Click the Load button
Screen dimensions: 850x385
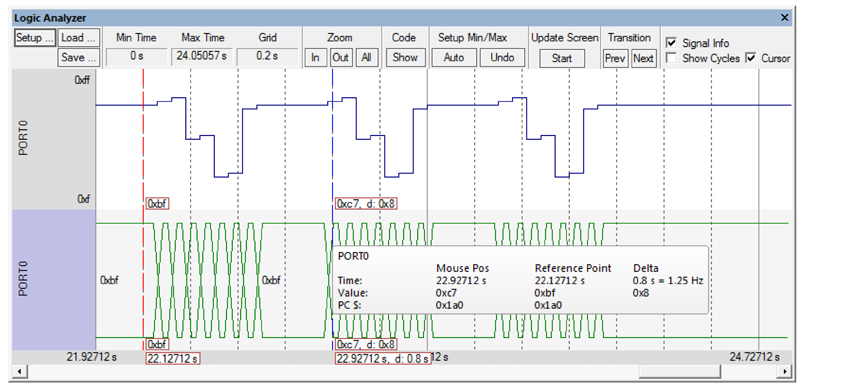[x=79, y=38]
